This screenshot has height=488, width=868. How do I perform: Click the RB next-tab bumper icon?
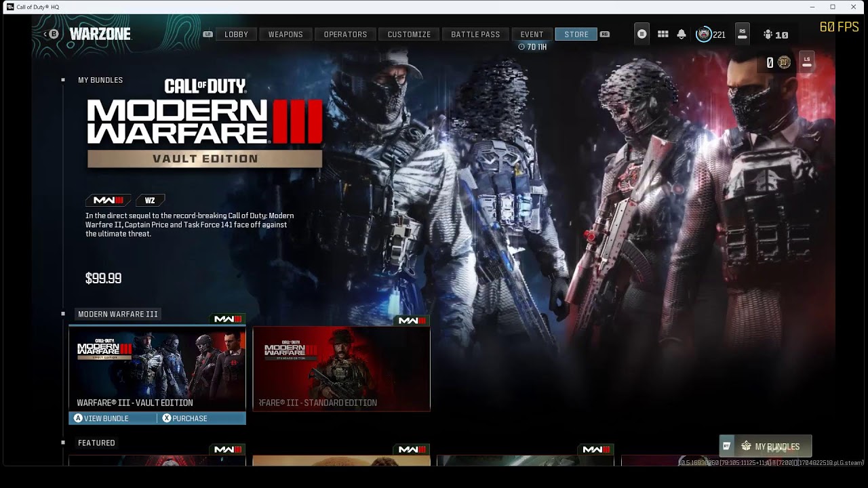[x=605, y=34]
